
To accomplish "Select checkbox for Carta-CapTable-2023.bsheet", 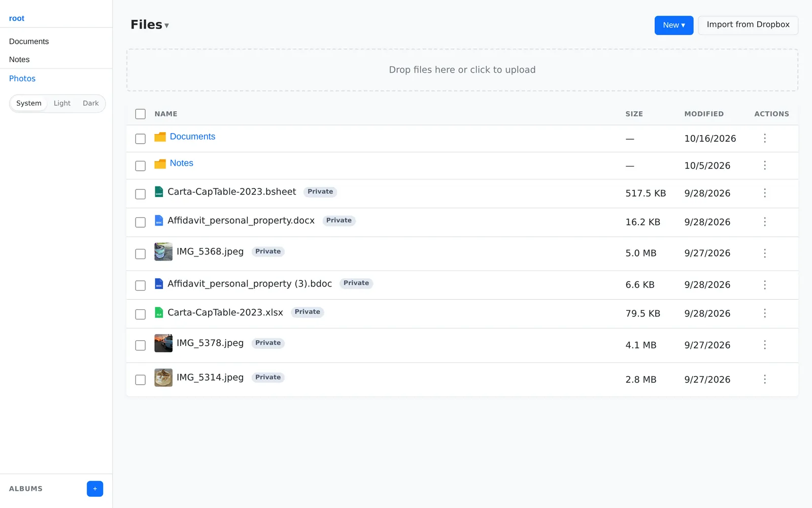I will (x=141, y=194).
